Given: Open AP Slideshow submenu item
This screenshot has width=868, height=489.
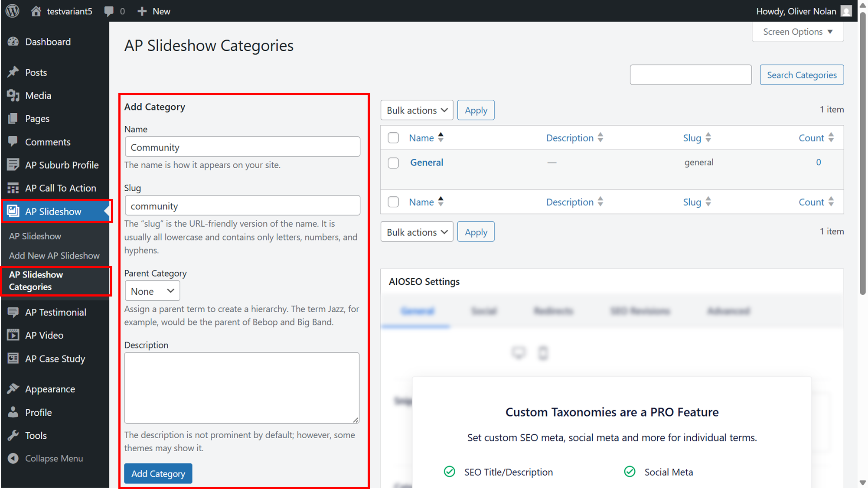Looking at the screenshot, I should (35, 236).
